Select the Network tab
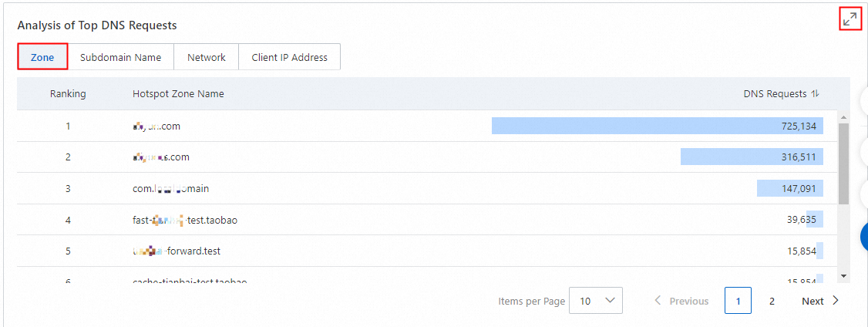868x327 pixels. click(206, 57)
